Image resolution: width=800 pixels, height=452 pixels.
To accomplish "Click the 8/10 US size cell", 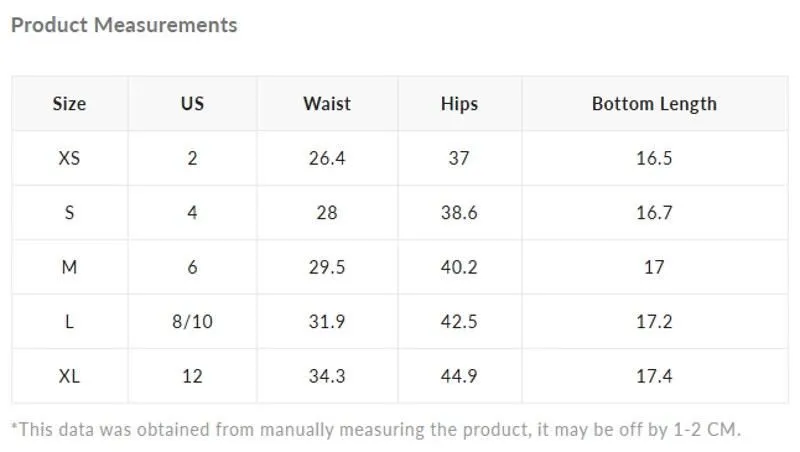I will (192, 321).
